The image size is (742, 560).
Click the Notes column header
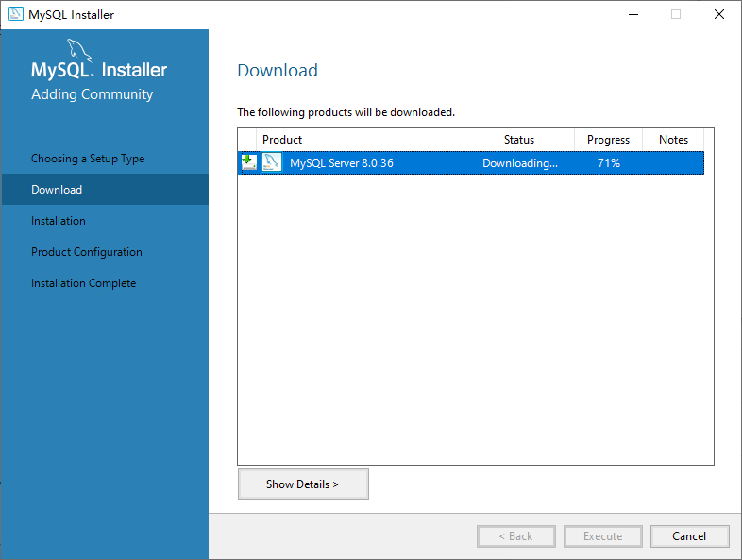point(673,140)
